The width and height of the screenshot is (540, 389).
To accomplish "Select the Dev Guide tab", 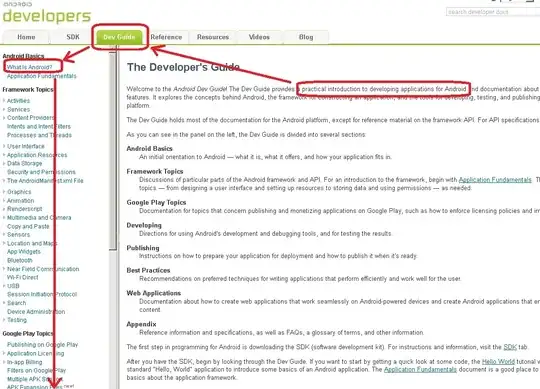I will (x=119, y=37).
